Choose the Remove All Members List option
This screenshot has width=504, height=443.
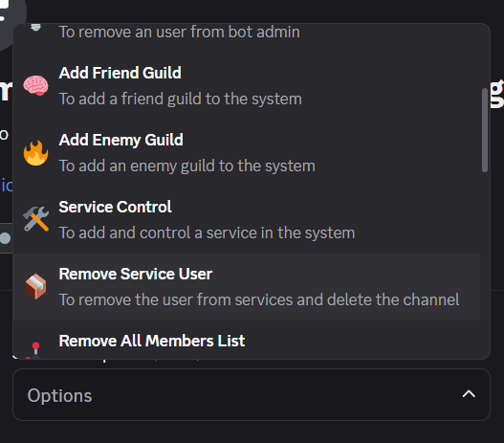pyautogui.click(x=247, y=340)
